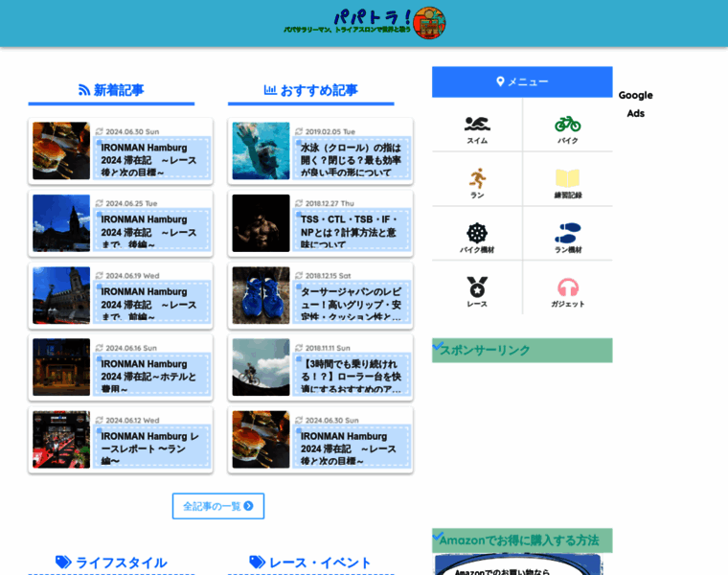Open the ローラー台を快適にする article
The height and width of the screenshot is (575, 728).
click(x=320, y=367)
